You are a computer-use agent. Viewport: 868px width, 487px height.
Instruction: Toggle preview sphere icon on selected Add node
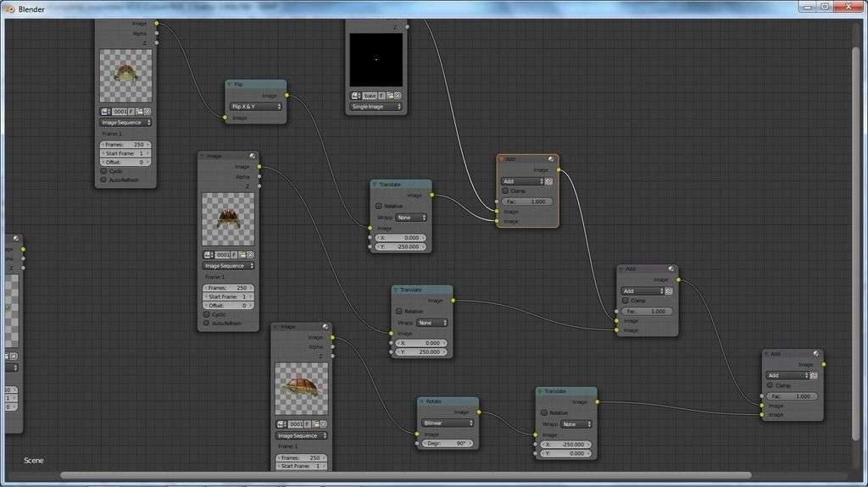point(552,158)
